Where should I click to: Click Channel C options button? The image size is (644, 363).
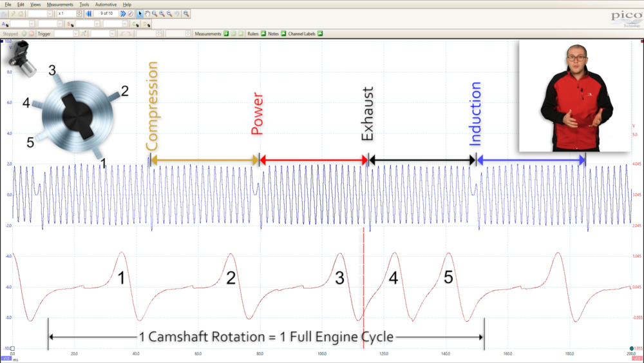point(135,24)
